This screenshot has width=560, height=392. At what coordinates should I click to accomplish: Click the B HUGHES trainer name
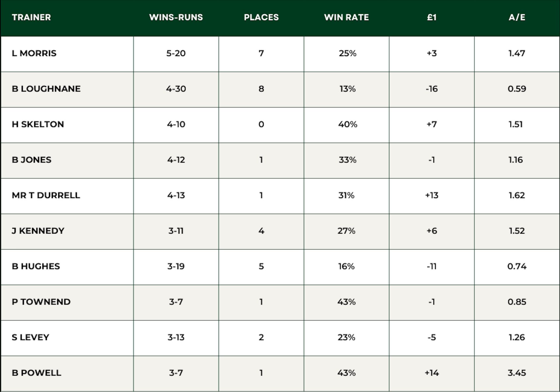(36, 266)
